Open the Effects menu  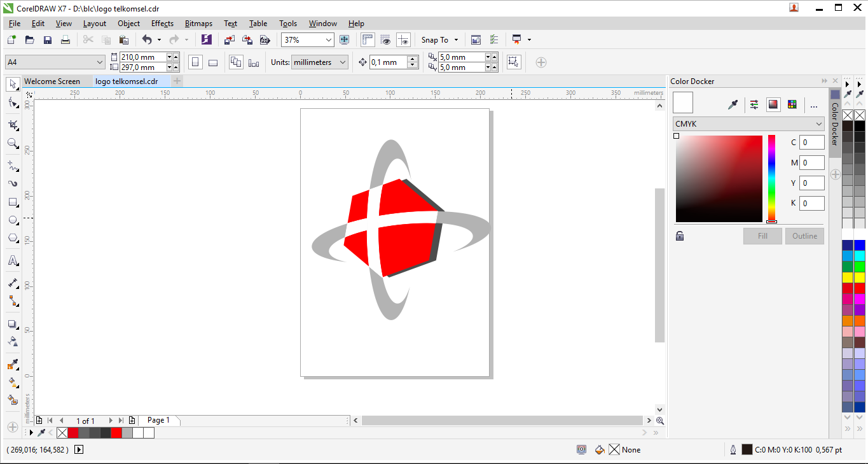tap(162, 24)
